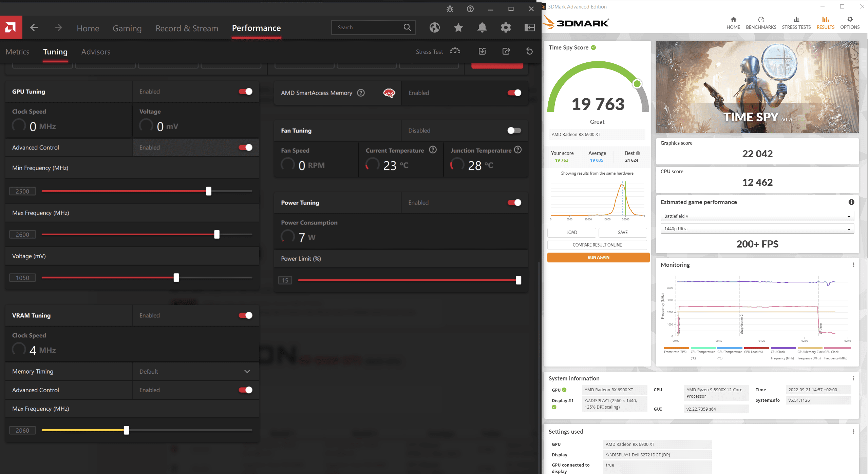Click the reset tuning arrow icon
The width and height of the screenshot is (868, 474).
[x=529, y=52]
